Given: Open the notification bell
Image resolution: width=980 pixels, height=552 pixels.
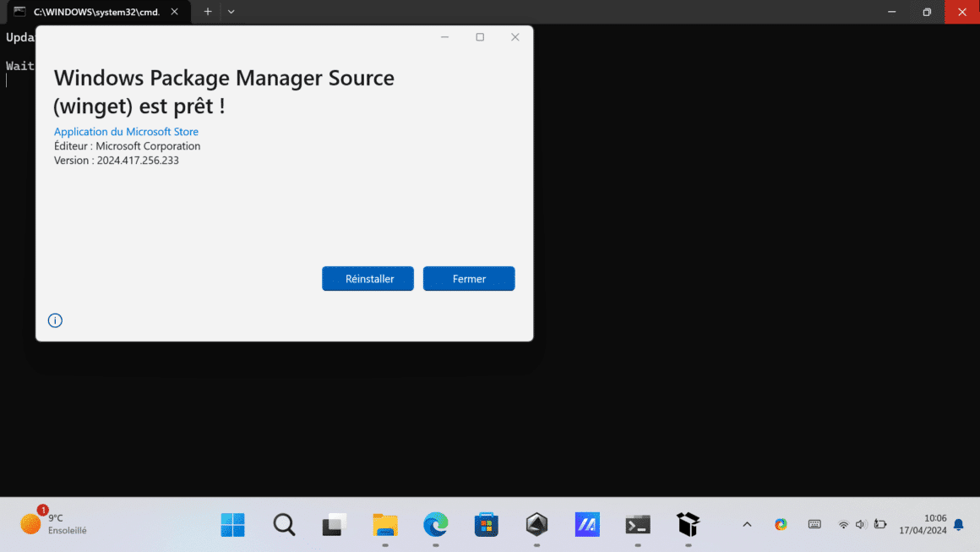Looking at the screenshot, I should (x=959, y=524).
